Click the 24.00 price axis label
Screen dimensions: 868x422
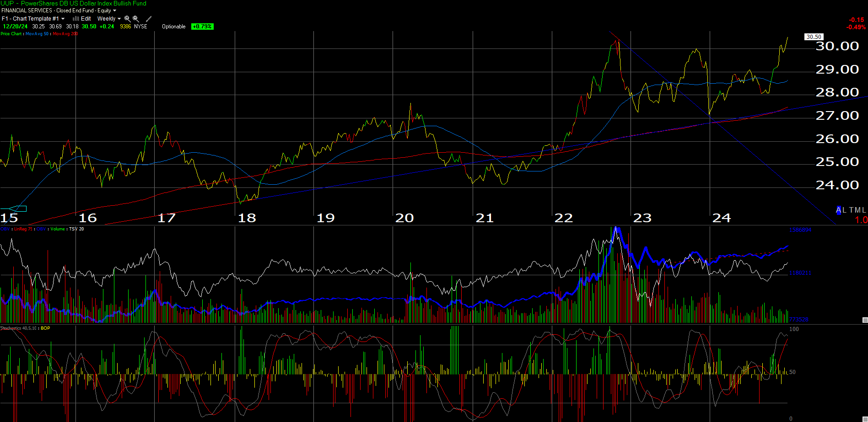click(x=837, y=185)
